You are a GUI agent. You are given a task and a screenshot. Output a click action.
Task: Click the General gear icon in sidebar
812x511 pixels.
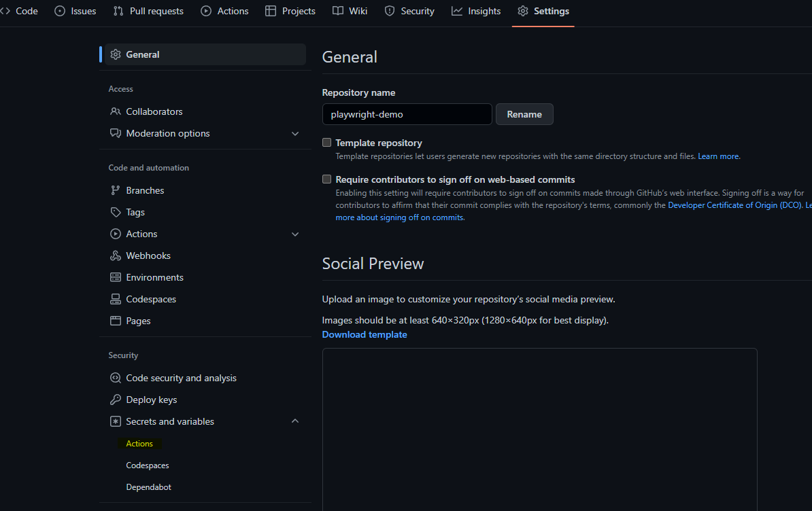pos(116,54)
